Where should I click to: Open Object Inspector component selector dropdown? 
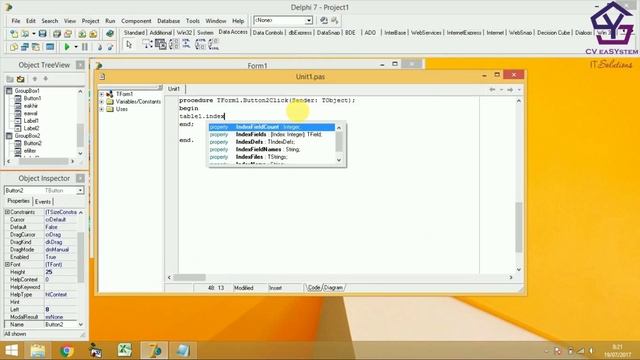pyautogui.click(x=80, y=191)
